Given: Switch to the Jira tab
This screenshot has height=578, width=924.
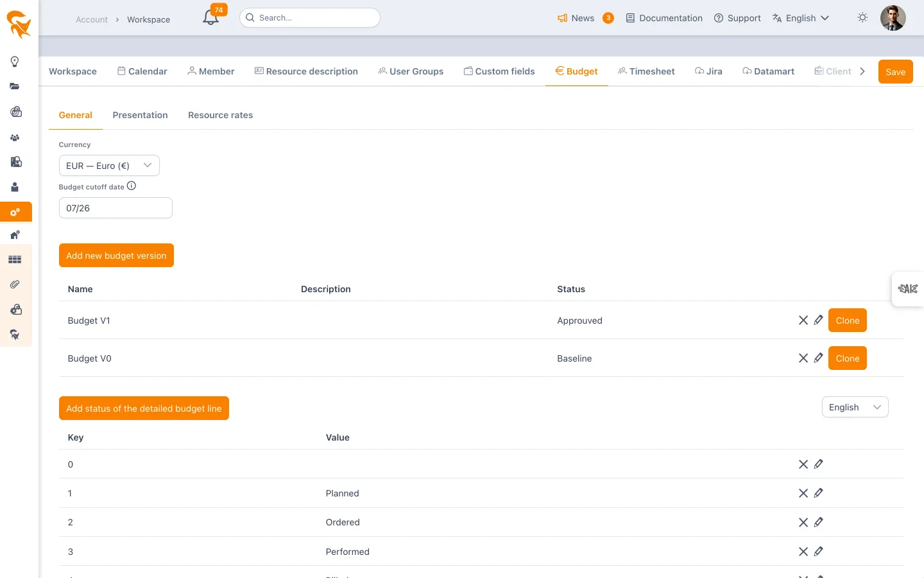Looking at the screenshot, I should [708, 71].
